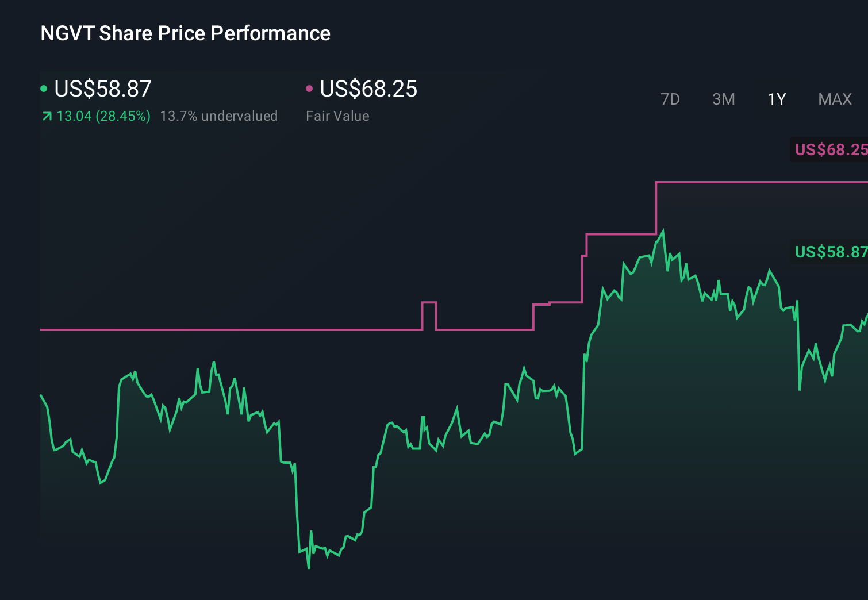Click the US$58.87 current price heading
The width and height of the screenshot is (868, 600).
[102, 89]
